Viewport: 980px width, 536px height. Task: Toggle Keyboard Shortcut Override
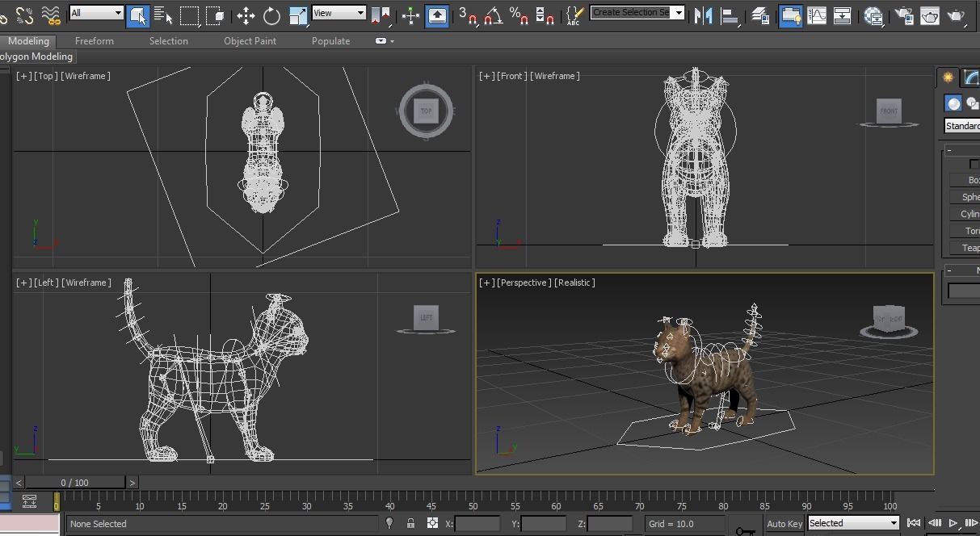(x=437, y=15)
